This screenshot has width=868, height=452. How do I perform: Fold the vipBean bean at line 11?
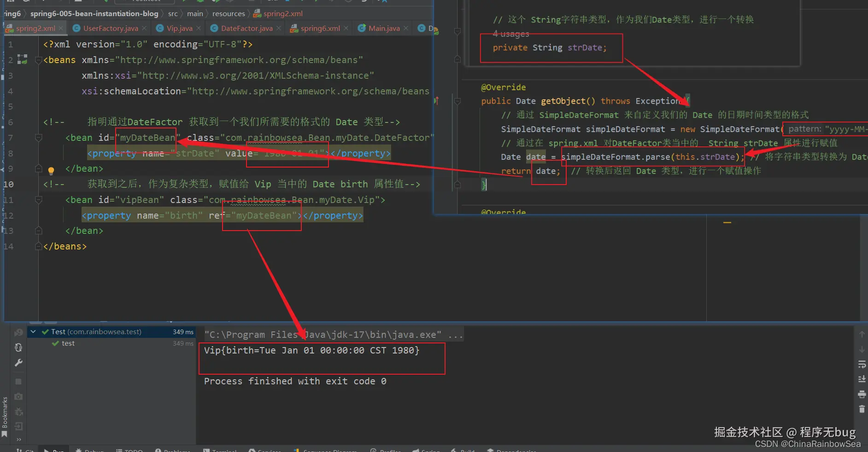tap(39, 200)
